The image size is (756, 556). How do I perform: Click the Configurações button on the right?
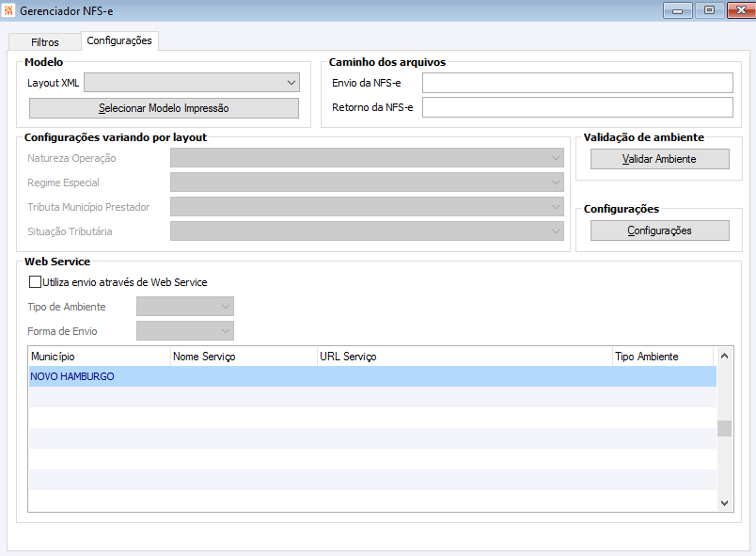pyautogui.click(x=659, y=230)
